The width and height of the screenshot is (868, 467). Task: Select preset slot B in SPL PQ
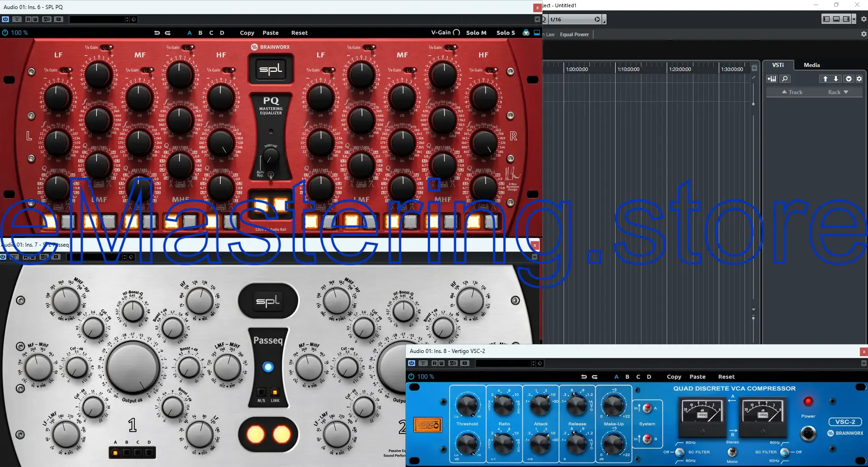point(200,33)
